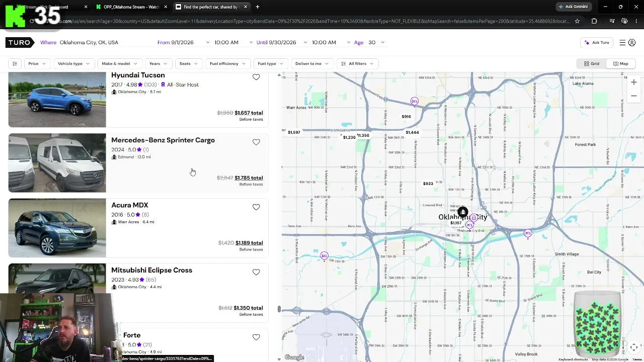
Task: Expand the Seats filter
Action: (x=189, y=64)
